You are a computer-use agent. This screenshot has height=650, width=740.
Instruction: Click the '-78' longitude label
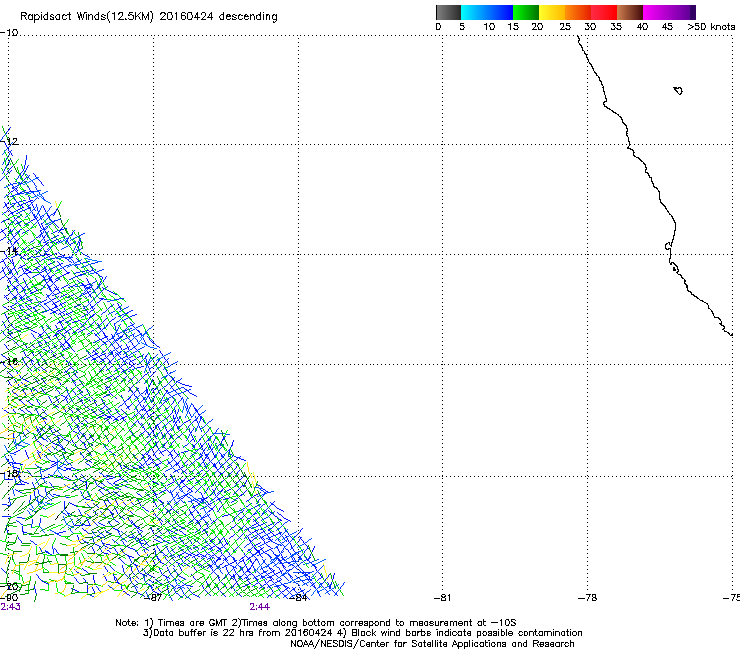[x=587, y=598]
